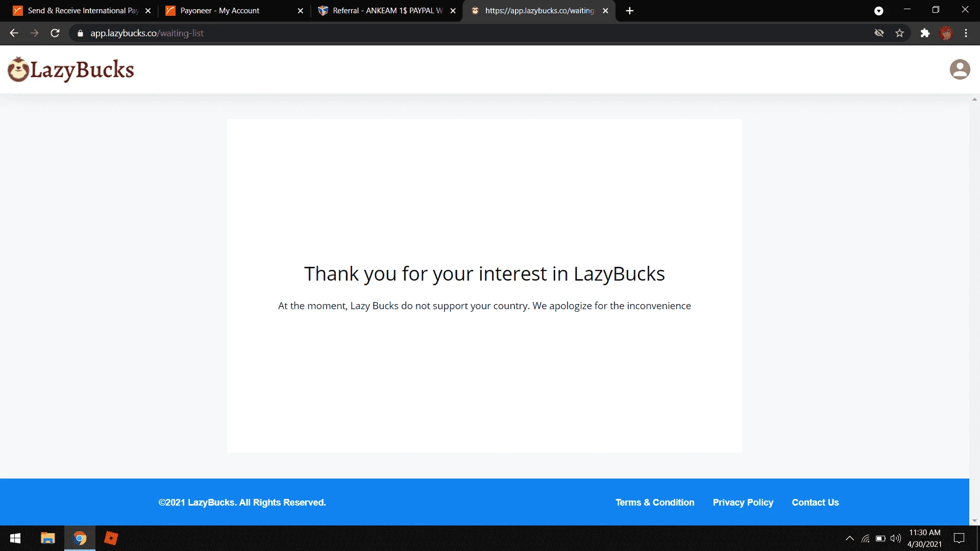
Task: Open Chrome's three-dot menu
Action: (x=966, y=33)
